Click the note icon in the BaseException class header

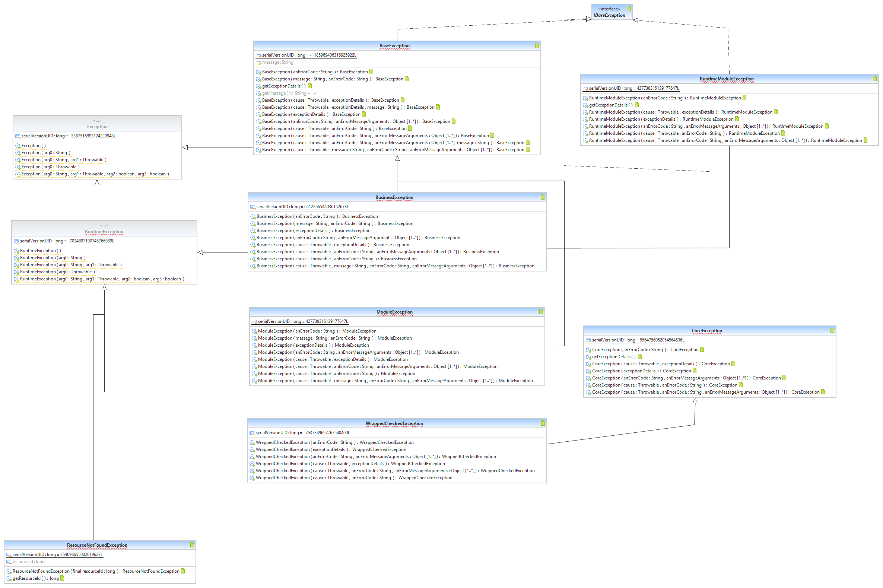(537, 45)
